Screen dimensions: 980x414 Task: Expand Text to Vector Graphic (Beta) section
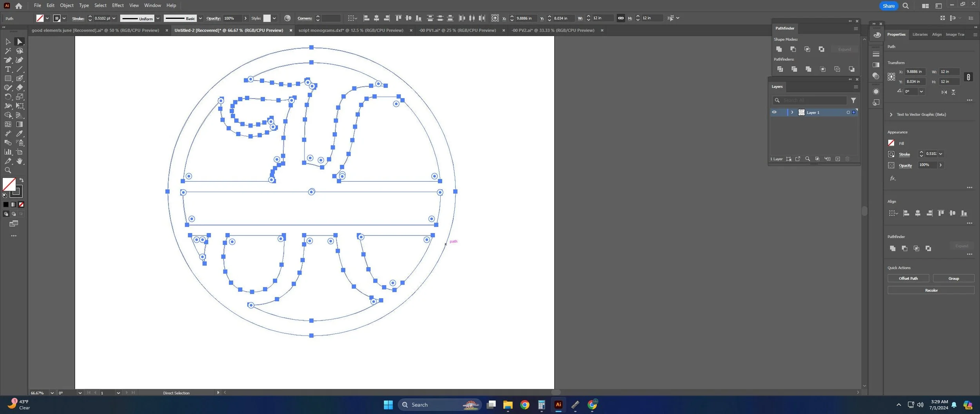pyautogui.click(x=891, y=115)
